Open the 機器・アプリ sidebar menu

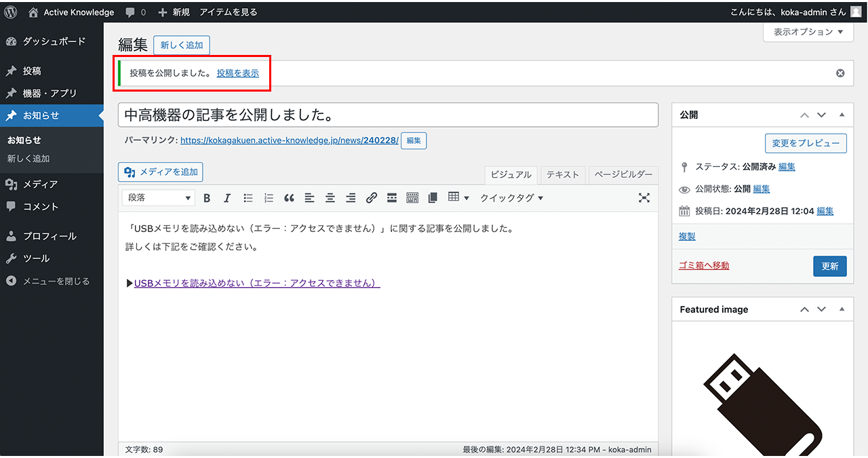click(52, 94)
